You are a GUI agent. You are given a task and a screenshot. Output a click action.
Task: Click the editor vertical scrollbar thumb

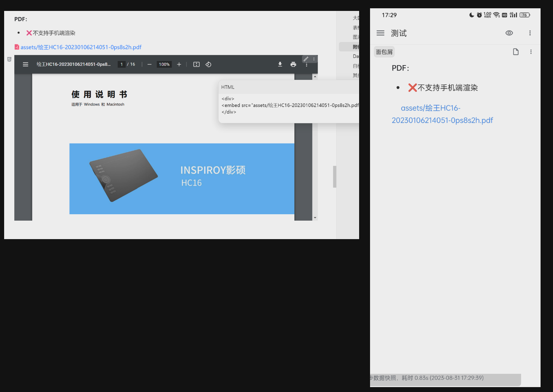(335, 177)
